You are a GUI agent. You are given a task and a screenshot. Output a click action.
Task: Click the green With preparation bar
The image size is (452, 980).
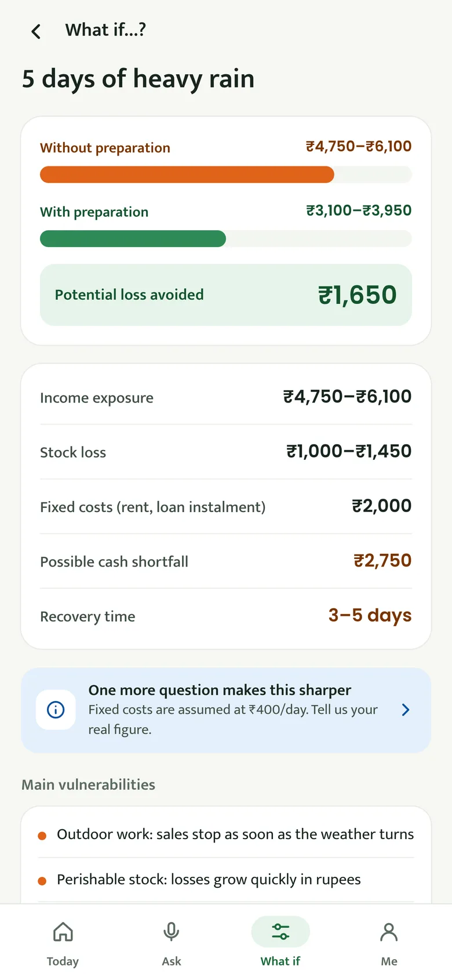point(133,239)
